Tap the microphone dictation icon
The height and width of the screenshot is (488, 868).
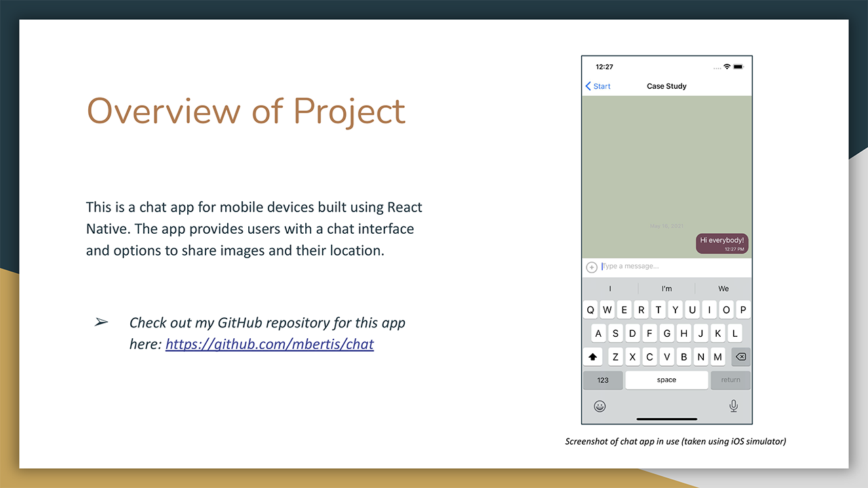pos(733,406)
